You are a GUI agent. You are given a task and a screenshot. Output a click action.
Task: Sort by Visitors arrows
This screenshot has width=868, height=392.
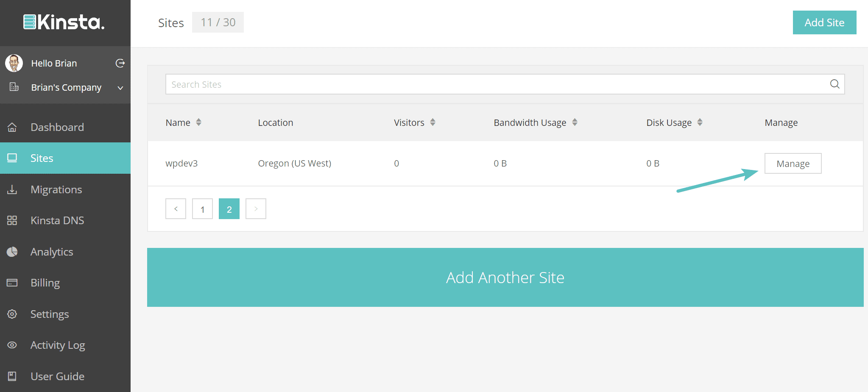[433, 122]
